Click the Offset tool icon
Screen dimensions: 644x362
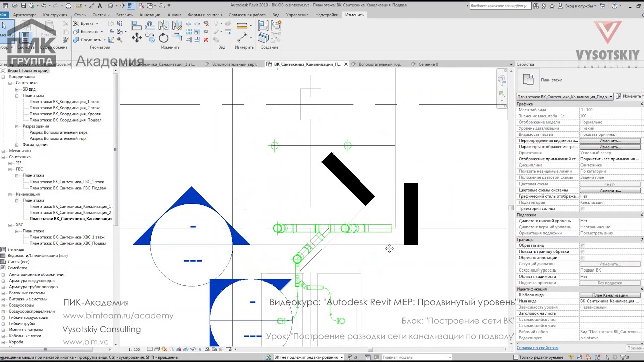click(x=150, y=25)
